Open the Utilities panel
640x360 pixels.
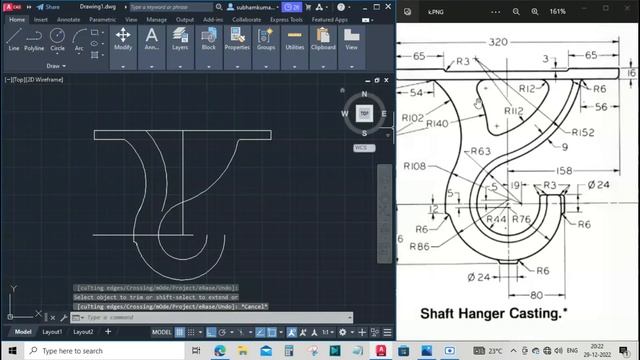point(294,47)
